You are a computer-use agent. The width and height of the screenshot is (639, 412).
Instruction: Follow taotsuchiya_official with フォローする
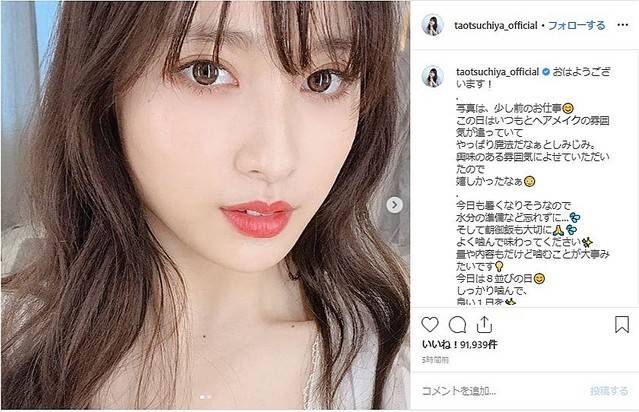pyautogui.click(x=577, y=25)
